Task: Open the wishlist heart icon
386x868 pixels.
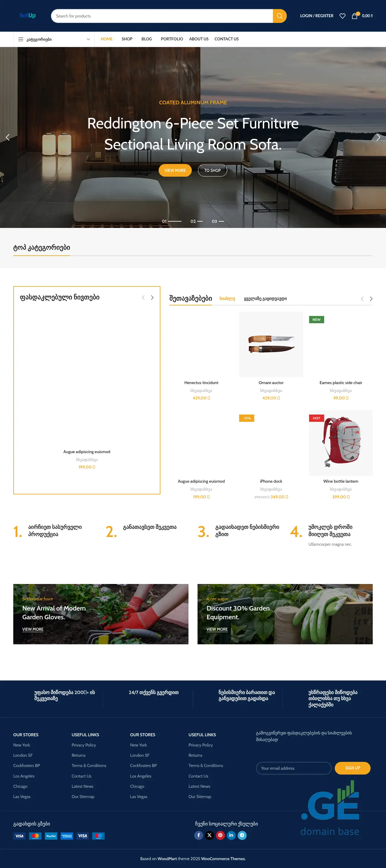Action: [x=342, y=16]
